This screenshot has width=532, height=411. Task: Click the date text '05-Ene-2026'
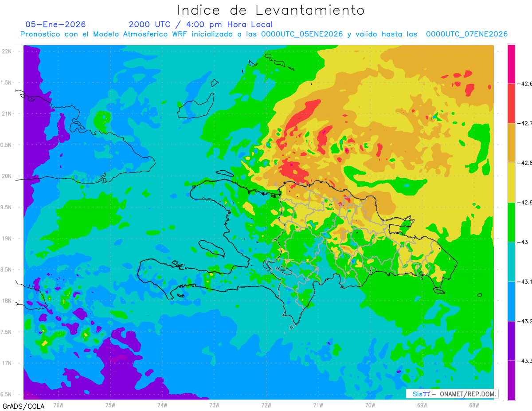pyautogui.click(x=55, y=24)
